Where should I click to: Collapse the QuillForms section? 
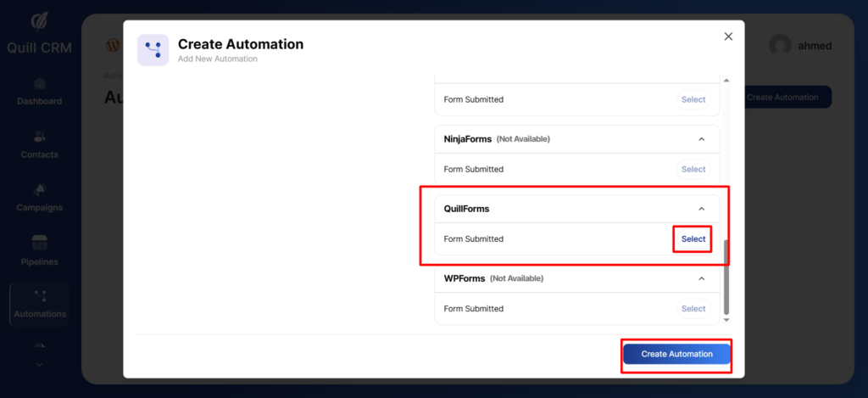point(701,209)
